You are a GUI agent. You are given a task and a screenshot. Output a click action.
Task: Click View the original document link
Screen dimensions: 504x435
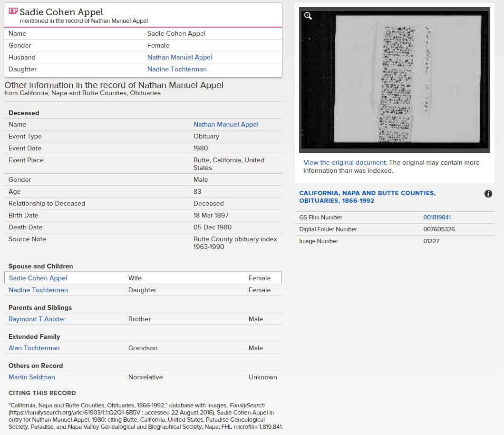345,162
